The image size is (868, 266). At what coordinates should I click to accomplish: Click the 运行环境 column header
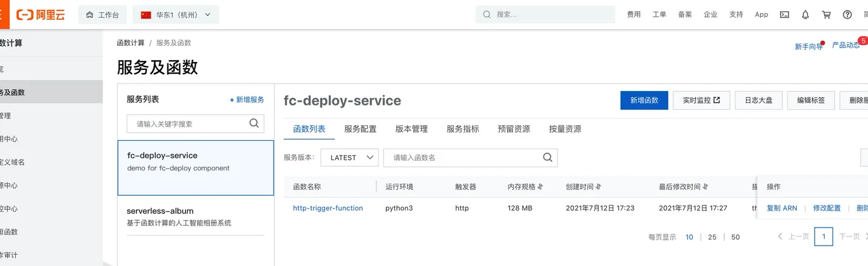399,187
